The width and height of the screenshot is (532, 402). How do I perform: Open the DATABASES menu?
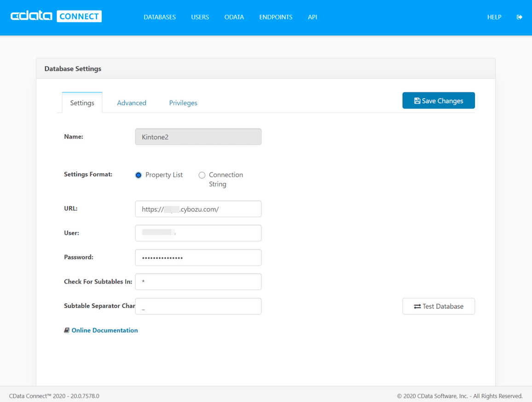(x=160, y=17)
